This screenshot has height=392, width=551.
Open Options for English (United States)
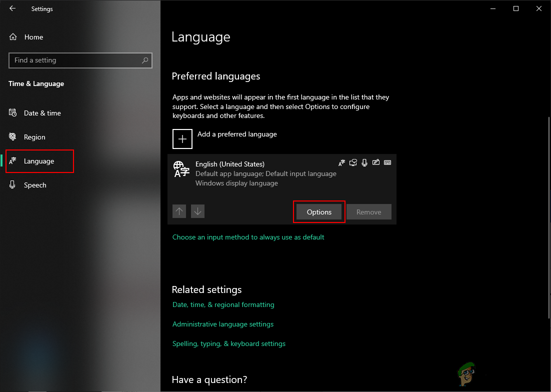(319, 212)
